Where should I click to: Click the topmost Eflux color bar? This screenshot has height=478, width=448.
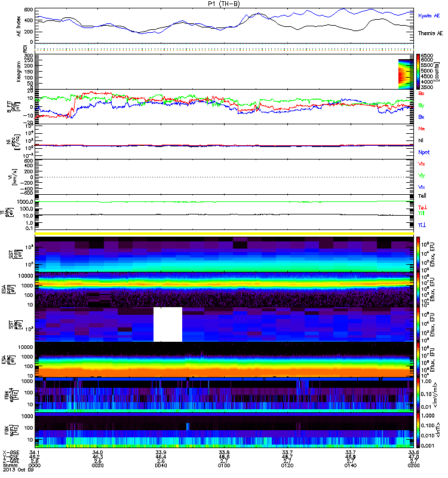(x=418, y=253)
